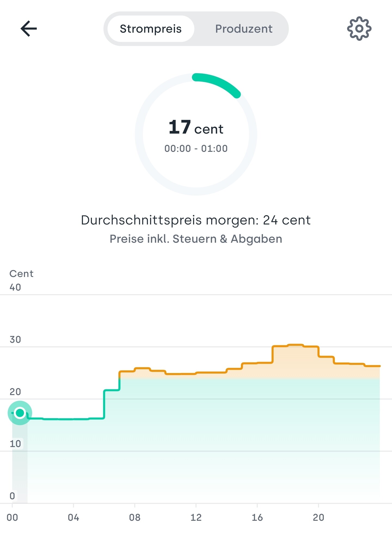This screenshot has width=392, height=536.
Task: Tap the 30 cent gridline label
Action: 15,340
